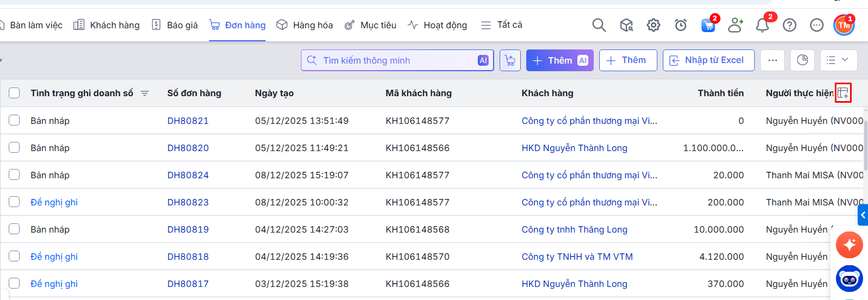Click the Tìm kiếm thông minh search field
868x300 pixels.
(x=392, y=60)
